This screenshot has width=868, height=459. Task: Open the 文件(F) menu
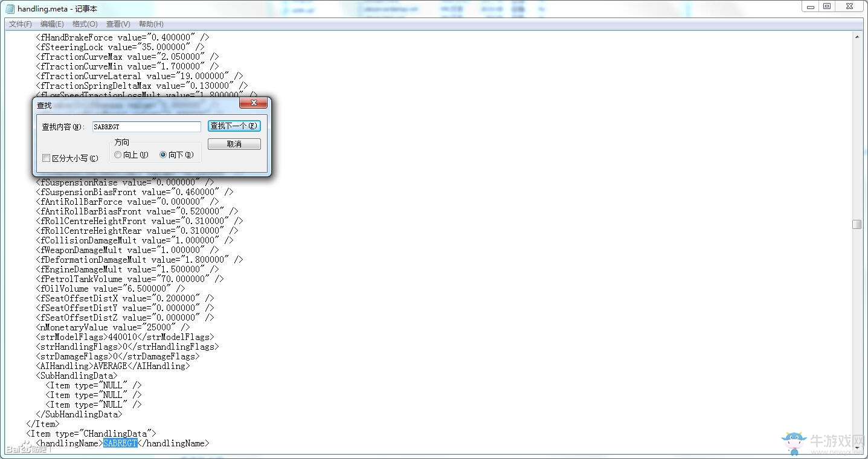[21, 24]
